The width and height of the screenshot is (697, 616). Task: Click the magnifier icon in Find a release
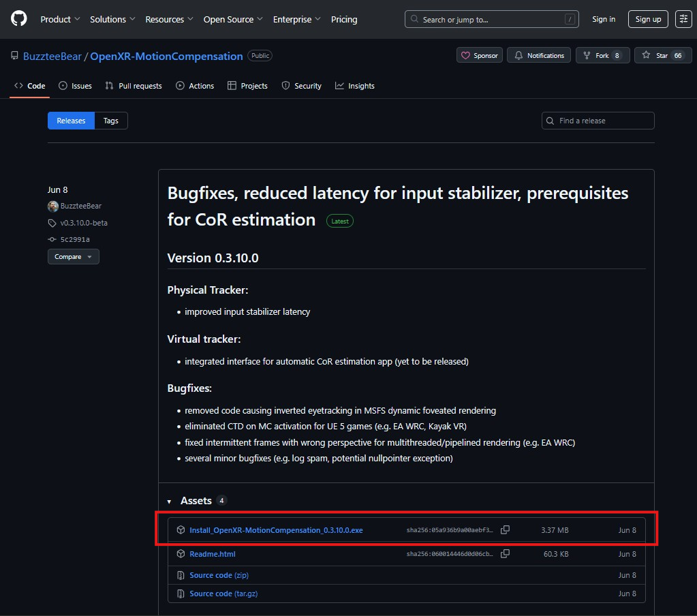pos(550,121)
